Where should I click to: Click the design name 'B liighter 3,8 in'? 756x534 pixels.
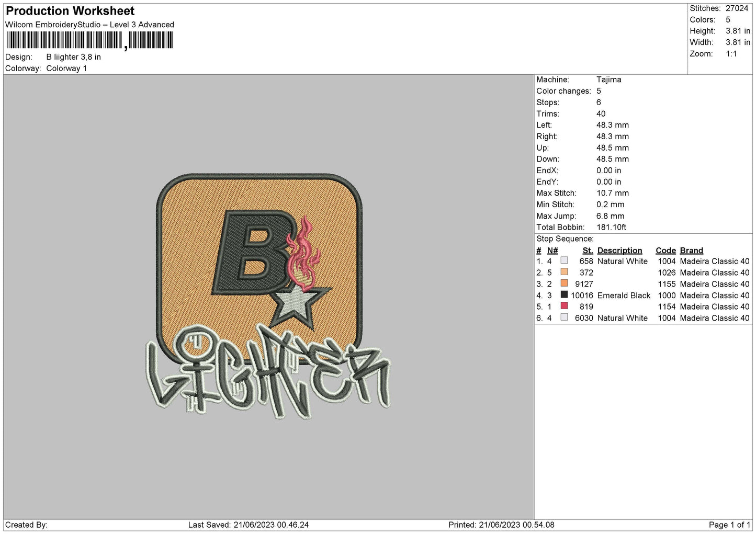pyautogui.click(x=74, y=57)
